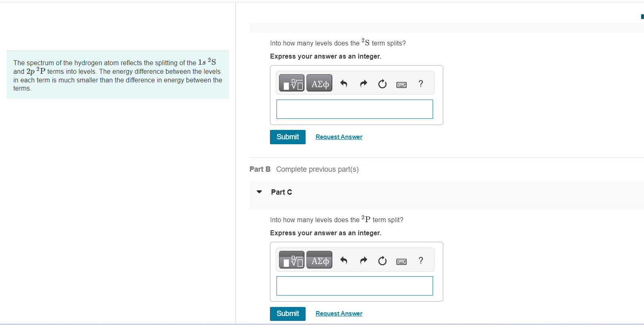Submit the answer for Part A
Screen dimensions: 644x325
click(287, 137)
